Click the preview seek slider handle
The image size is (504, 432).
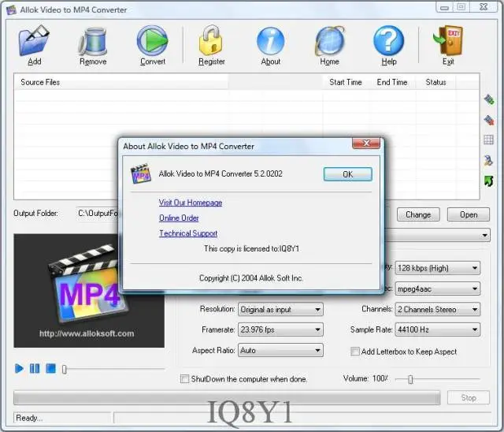pos(65,369)
